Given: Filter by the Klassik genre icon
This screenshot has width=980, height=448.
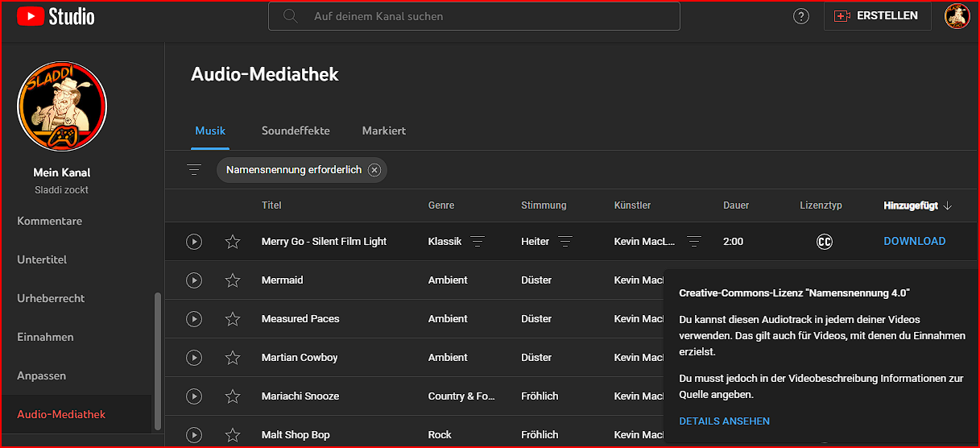Looking at the screenshot, I should point(478,242).
